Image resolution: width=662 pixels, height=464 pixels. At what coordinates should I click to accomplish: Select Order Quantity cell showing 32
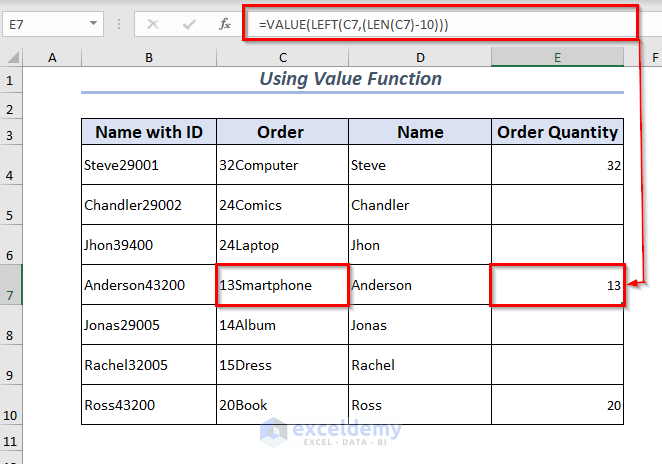(x=557, y=165)
